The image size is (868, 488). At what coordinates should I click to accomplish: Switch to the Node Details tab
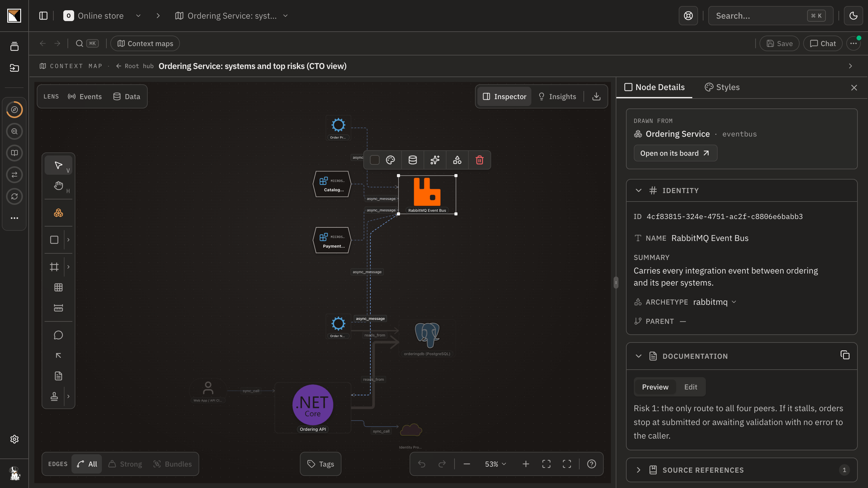(x=654, y=87)
